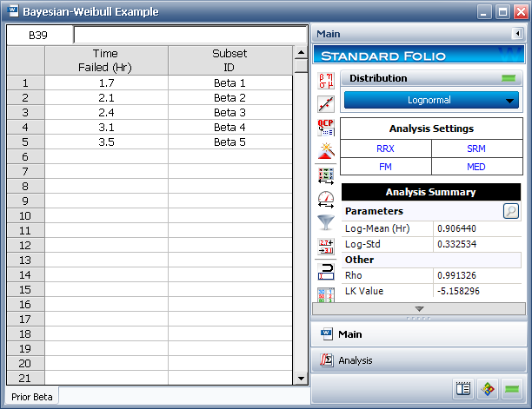Viewport: 532px width, 409px height.
Task: Click the green bar indicator in Distribution header
Action: [x=508, y=78]
